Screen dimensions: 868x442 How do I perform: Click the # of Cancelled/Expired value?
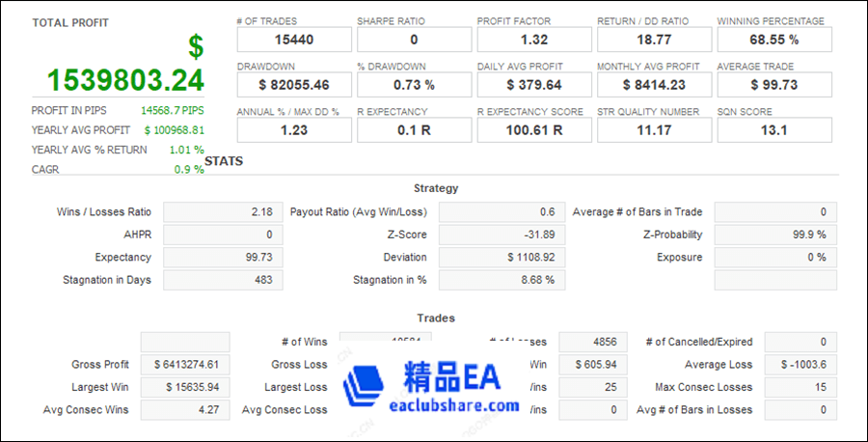coord(800,343)
